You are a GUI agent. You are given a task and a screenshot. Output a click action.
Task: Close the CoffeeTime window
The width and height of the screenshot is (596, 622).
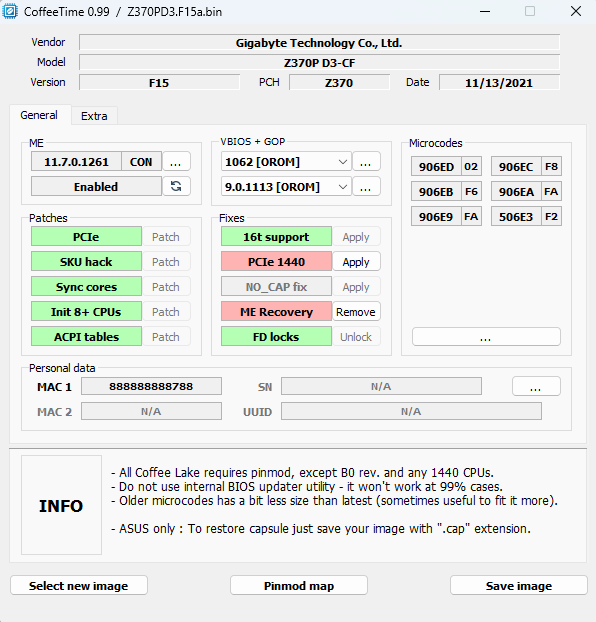(576, 11)
